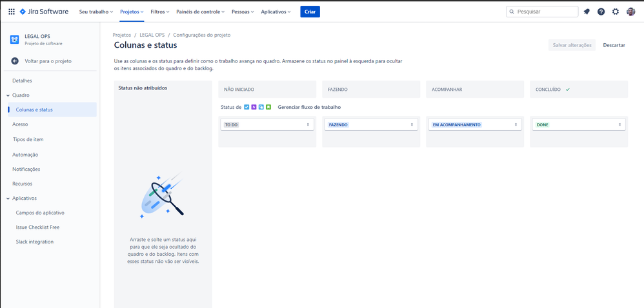Grab the drag handle on TO DO status

point(308,124)
